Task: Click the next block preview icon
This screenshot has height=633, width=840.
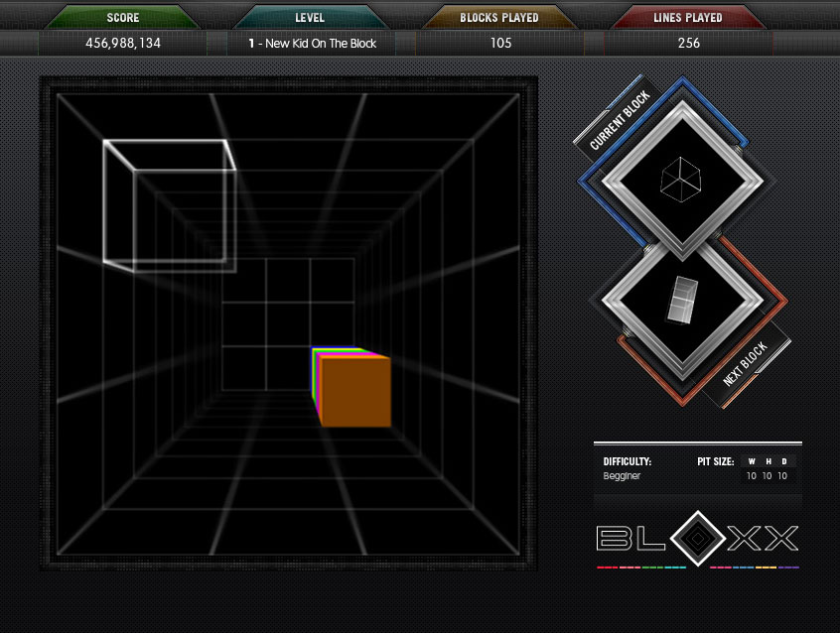Action: (680, 300)
